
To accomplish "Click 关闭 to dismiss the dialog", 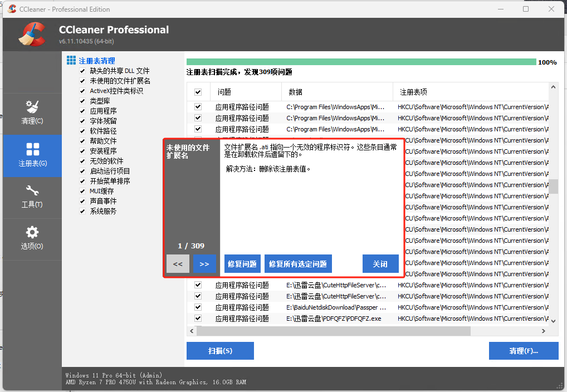I will (380, 264).
